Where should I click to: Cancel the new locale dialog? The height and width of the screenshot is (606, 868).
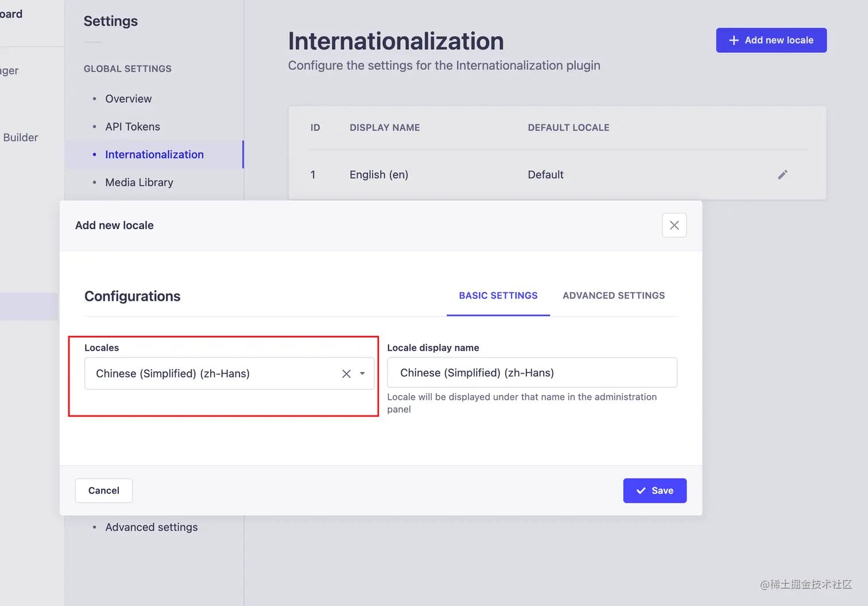point(104,491)
